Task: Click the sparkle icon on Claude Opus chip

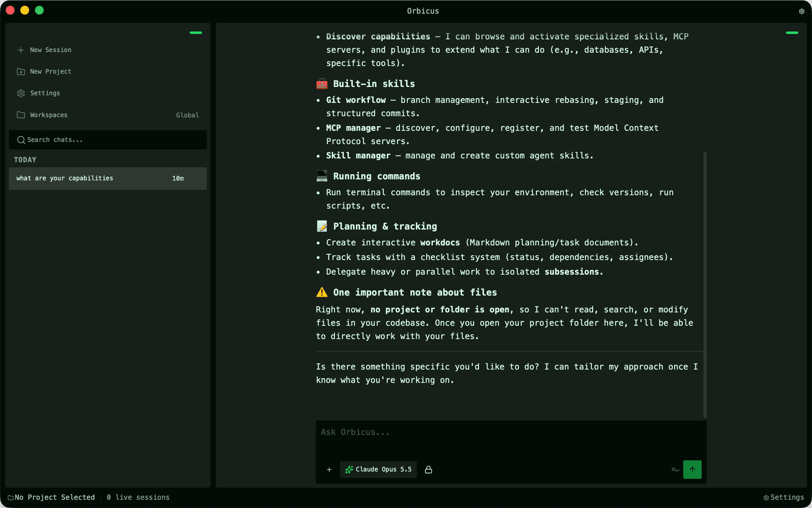Action: pos(349,469)
